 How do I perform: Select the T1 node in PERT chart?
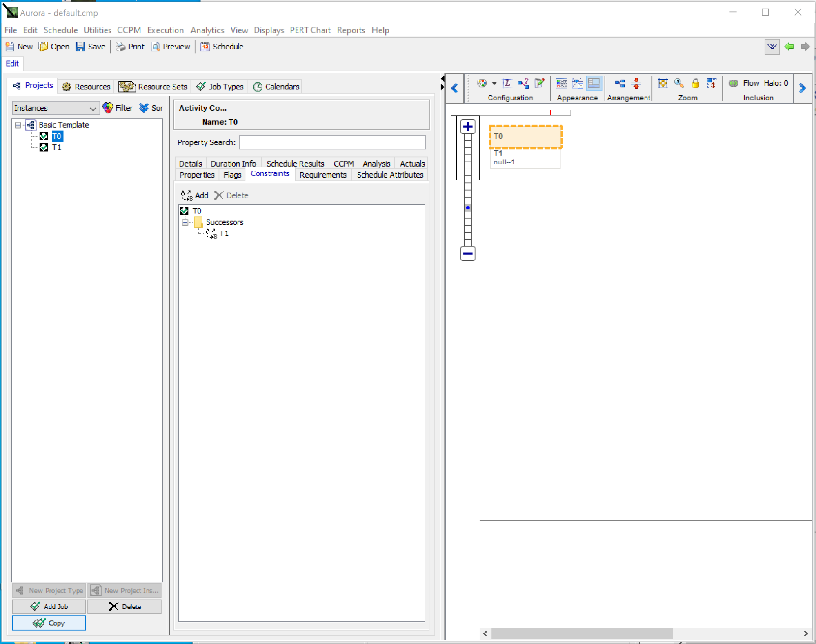point(525,158)
